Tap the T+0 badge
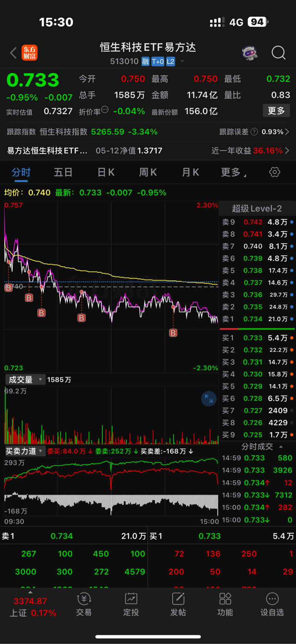 click(x=158, y=61)
